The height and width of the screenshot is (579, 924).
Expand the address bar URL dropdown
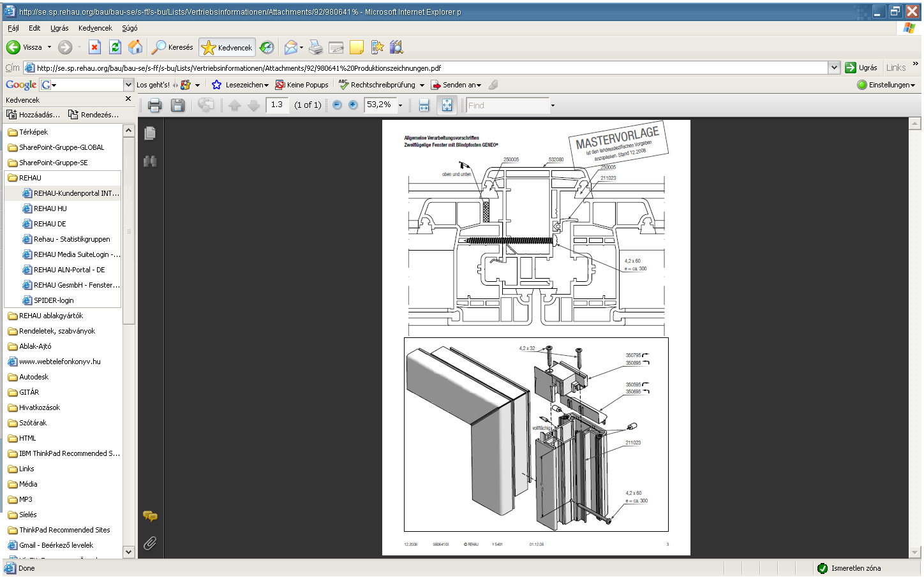pyautogui.click(x=834, y=68)
